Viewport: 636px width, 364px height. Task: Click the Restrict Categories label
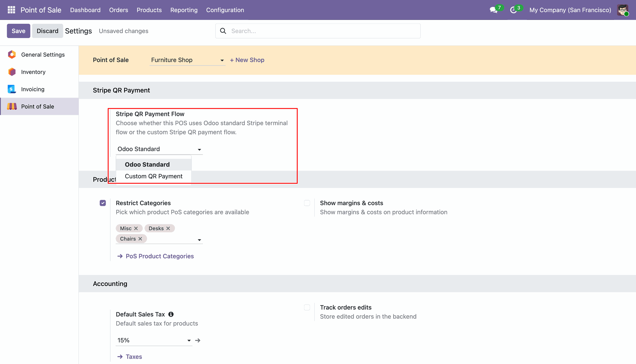point(143,203)
